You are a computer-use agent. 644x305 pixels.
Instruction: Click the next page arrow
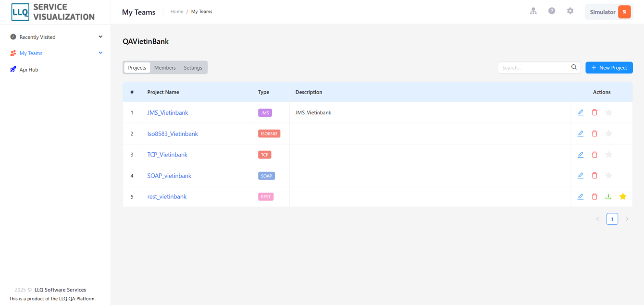click(627, 219)
